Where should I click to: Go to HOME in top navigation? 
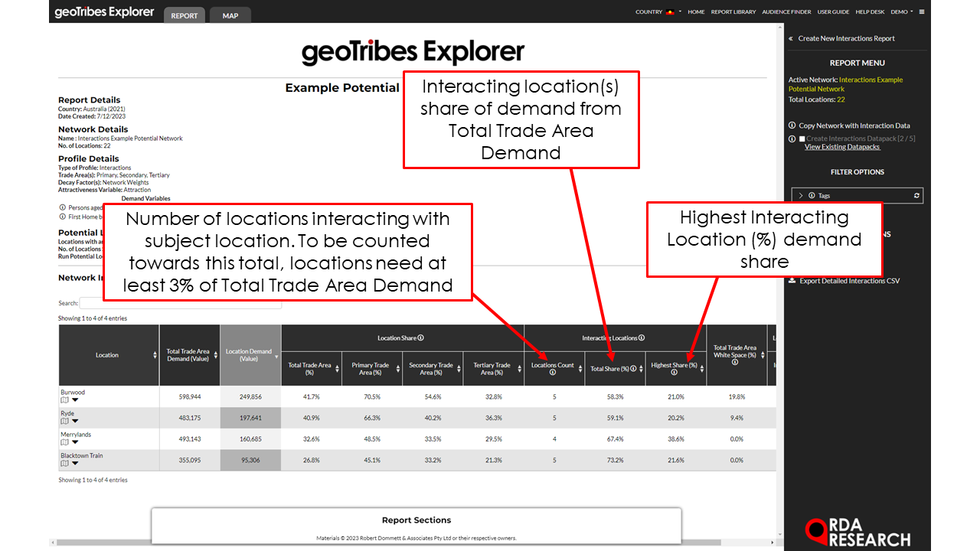696,12
